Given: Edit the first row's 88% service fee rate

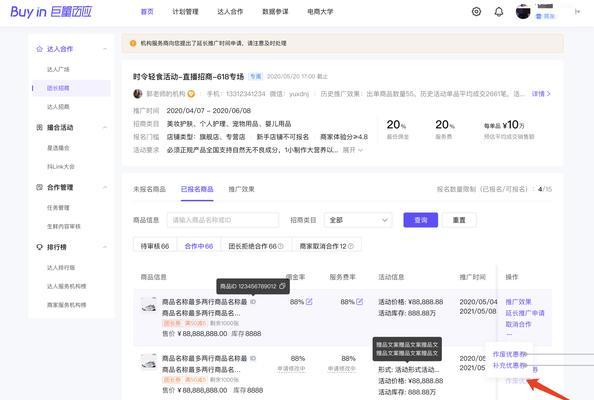Looking at the screenshot, I should tap(360, 302).
